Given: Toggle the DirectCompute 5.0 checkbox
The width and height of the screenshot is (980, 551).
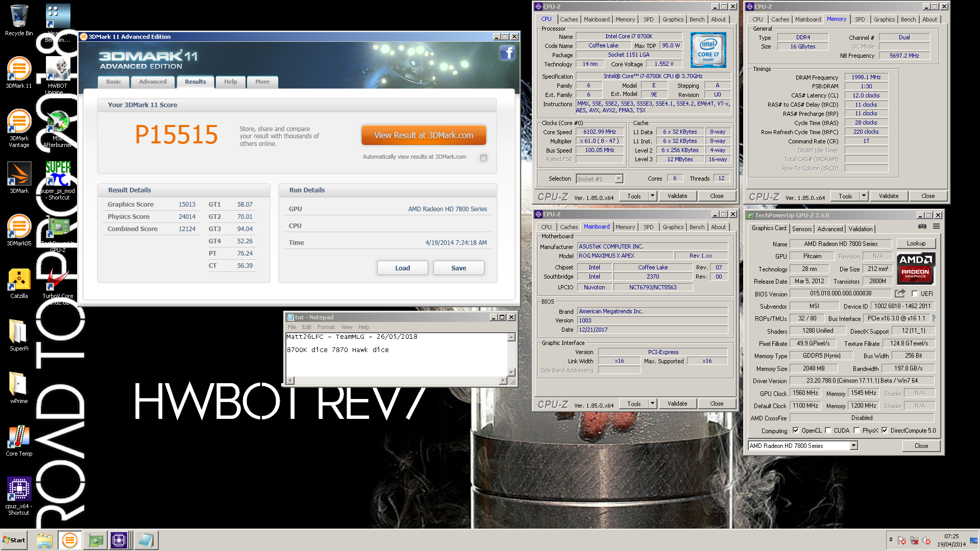Looking at the screenshot, I should click(885, 431).
